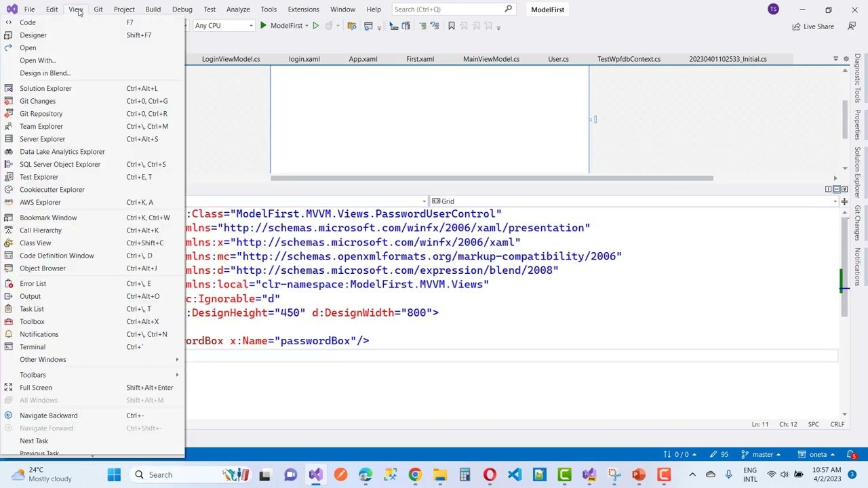This screenshot has height=488, width=868.
Task: Choose Terminal from View menu
Action: point(92,346)
